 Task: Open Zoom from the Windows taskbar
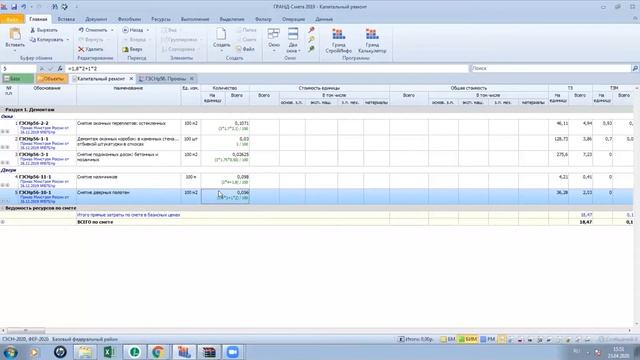point(233,352)
